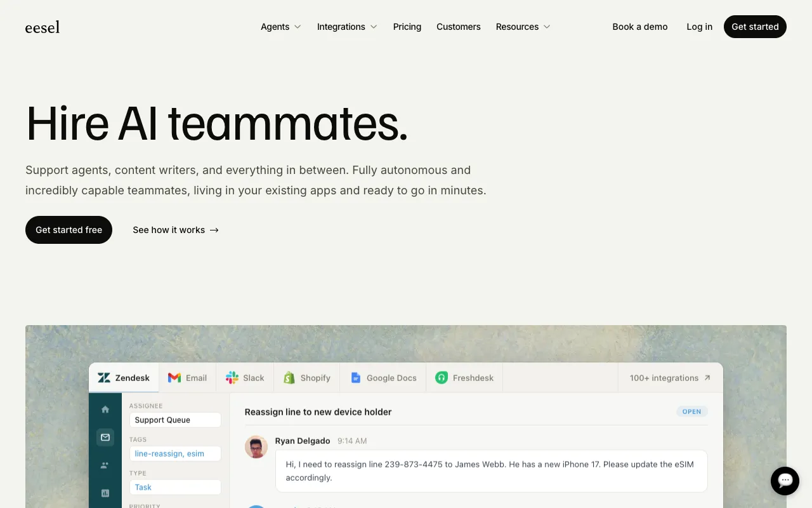The width and height of the screenshot is (812, 508).
Task: Select the home icon in Zendesk sidebar
Action: pos(105,410)
